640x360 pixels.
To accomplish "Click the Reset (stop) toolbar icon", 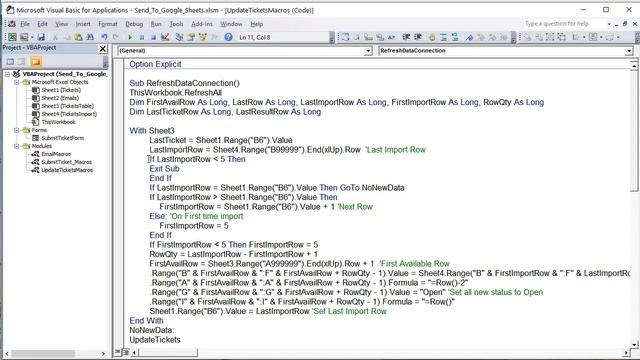I will [153, 37].
